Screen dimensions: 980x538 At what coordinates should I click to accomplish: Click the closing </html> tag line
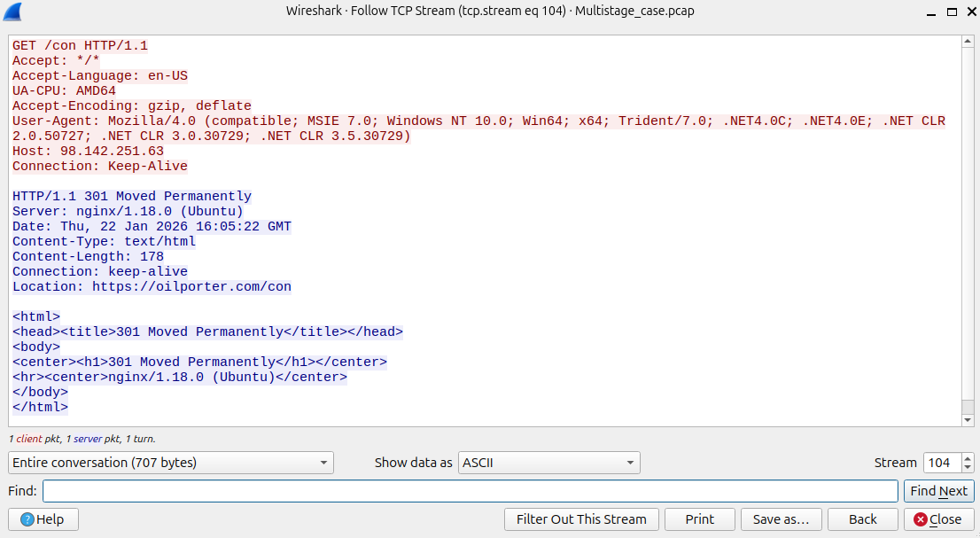click(x=40, y=408)
